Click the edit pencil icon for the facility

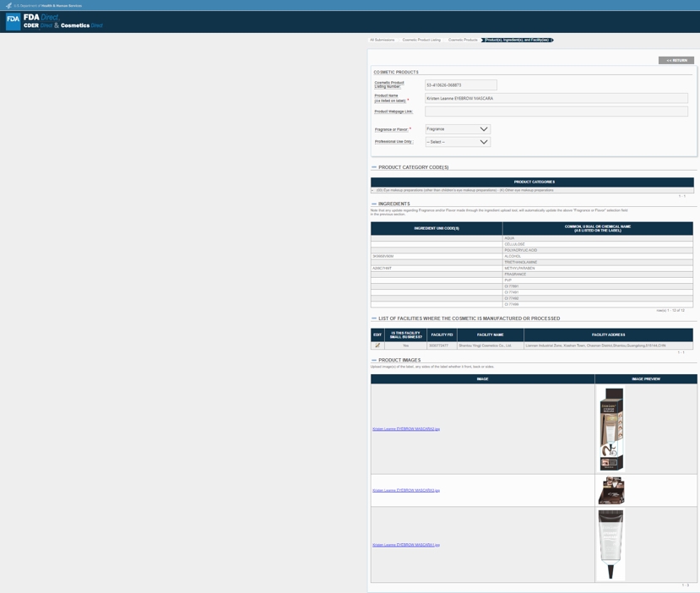[377, 345]
